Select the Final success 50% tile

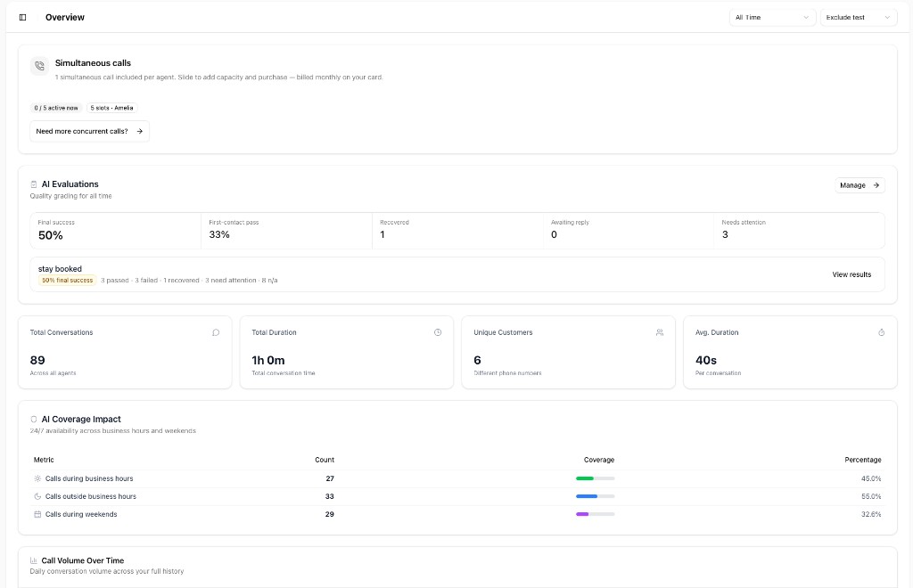click(x=116, y=231)
